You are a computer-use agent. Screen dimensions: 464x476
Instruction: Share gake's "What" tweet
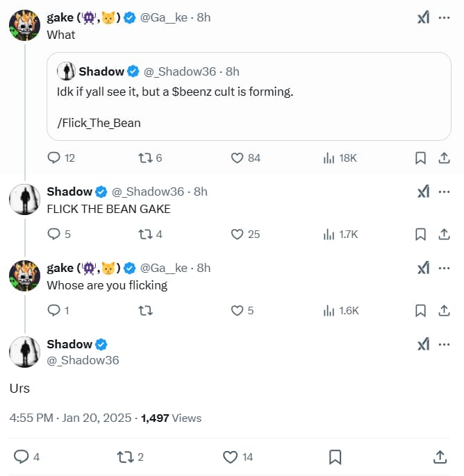444,158
